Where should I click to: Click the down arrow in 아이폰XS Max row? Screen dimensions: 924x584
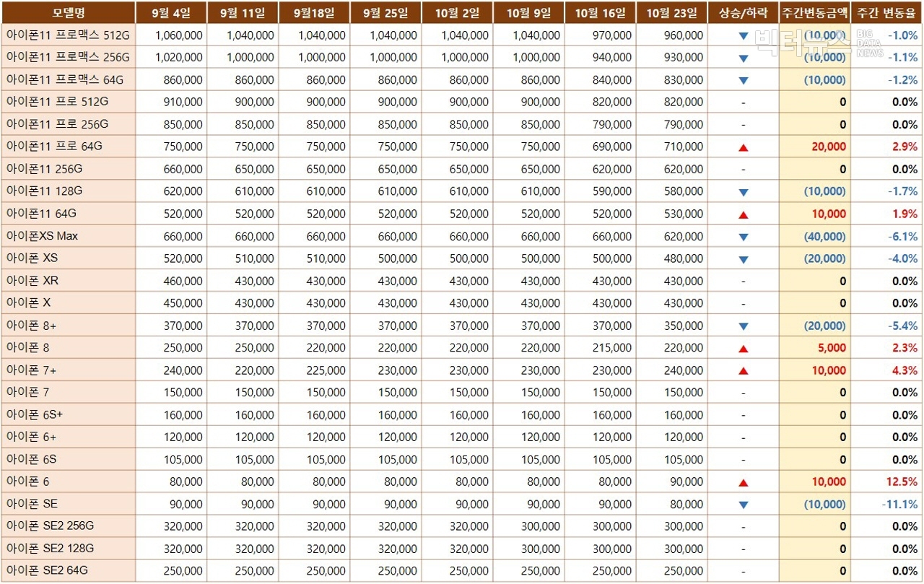coord(744,237)
